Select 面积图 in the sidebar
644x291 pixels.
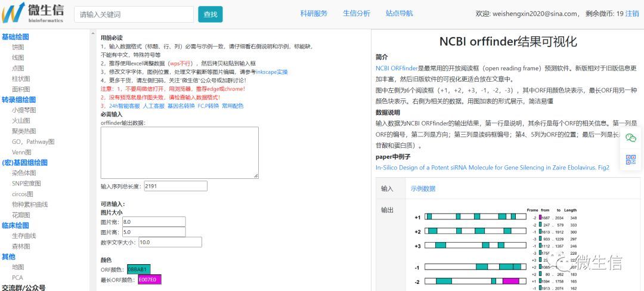[x=21, y=89]
